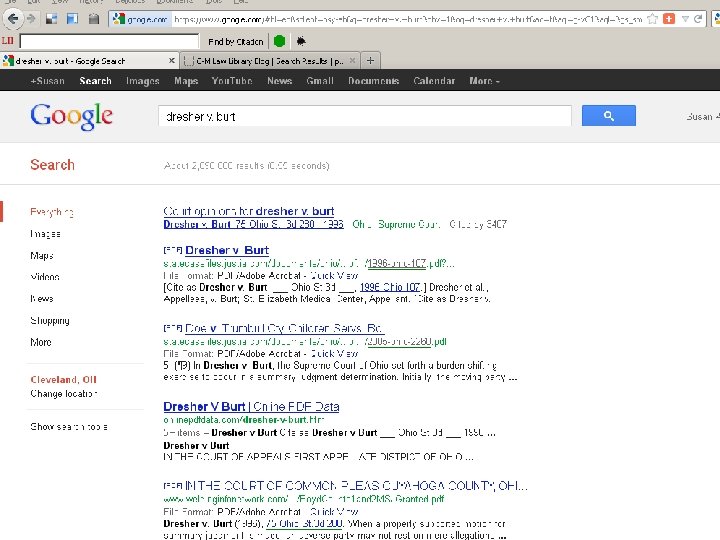Open a new tab with the plus button
720x540 pixels.
click(370, 61)
